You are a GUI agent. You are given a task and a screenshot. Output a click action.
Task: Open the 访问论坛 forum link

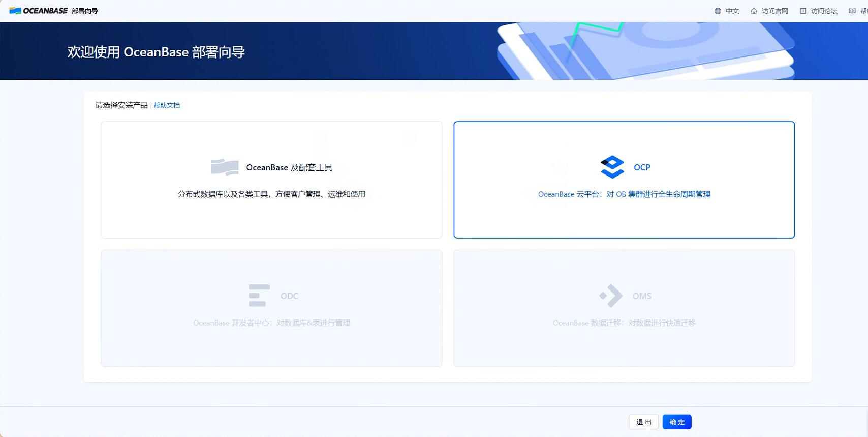[824, 11]
